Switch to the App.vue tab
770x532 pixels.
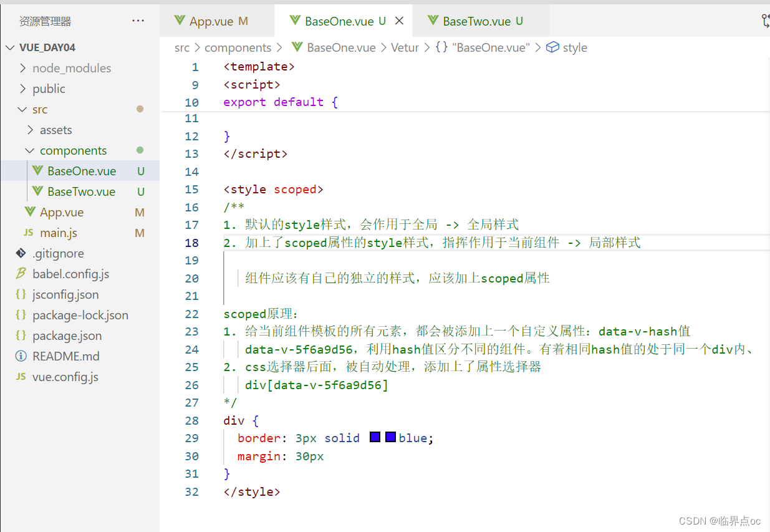coord(217,21)
